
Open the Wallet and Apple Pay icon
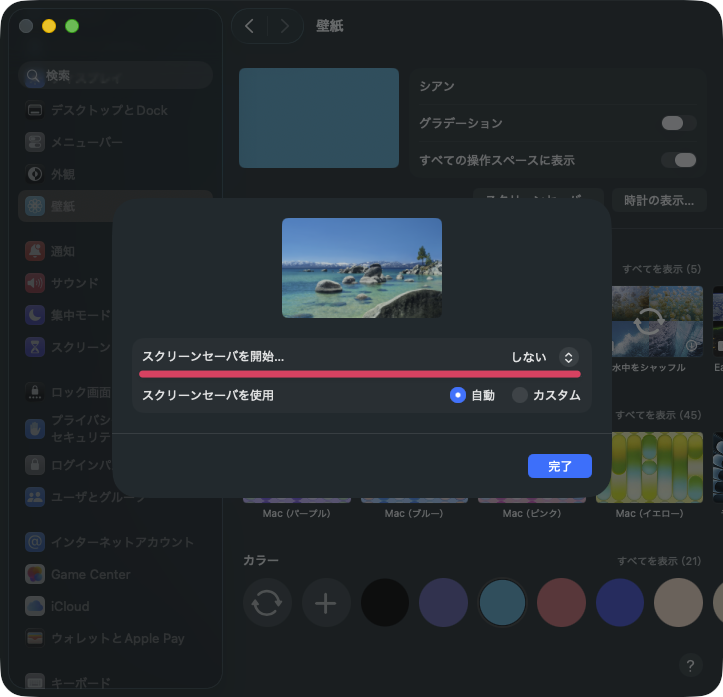[35, 638]
